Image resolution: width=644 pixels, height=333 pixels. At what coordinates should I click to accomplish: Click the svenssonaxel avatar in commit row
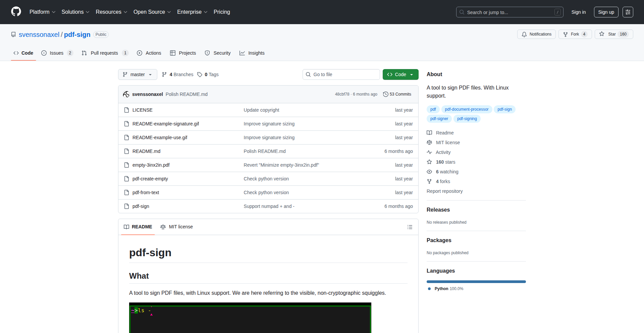coord(126,94)
